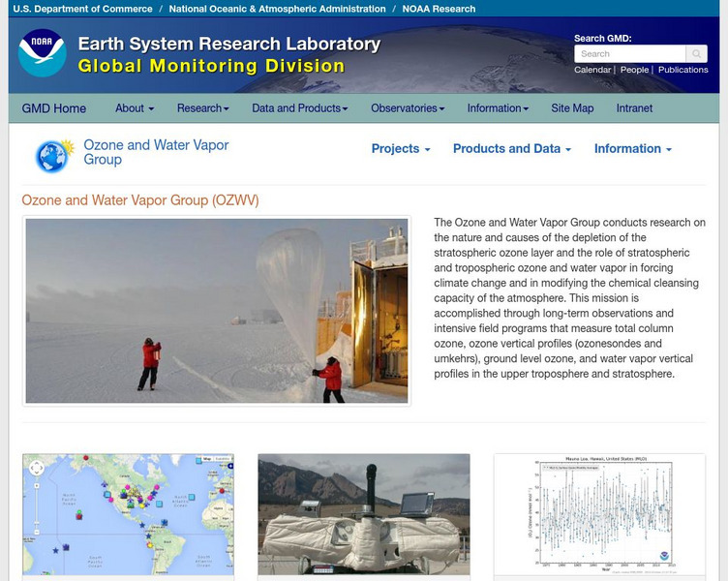
Task: Click the U.S. Department of Commerce link
Action: coord(82,9)
